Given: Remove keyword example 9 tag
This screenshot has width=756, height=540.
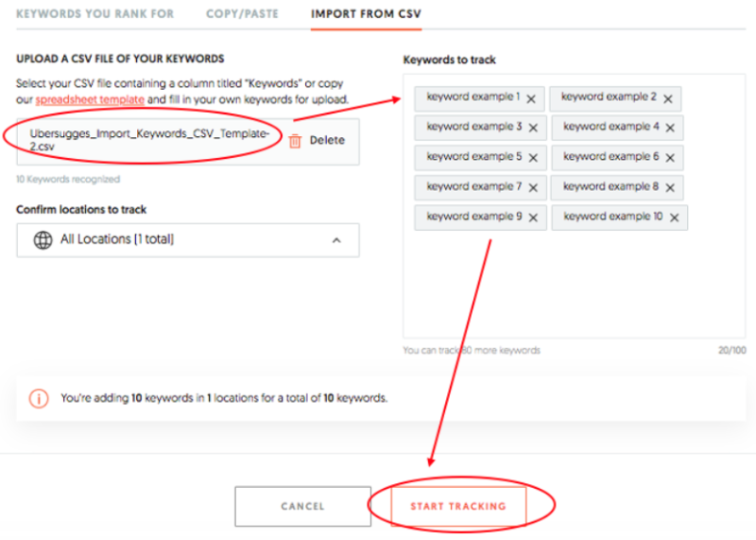Looking at the screenshot, I should [x=534, y=218].
